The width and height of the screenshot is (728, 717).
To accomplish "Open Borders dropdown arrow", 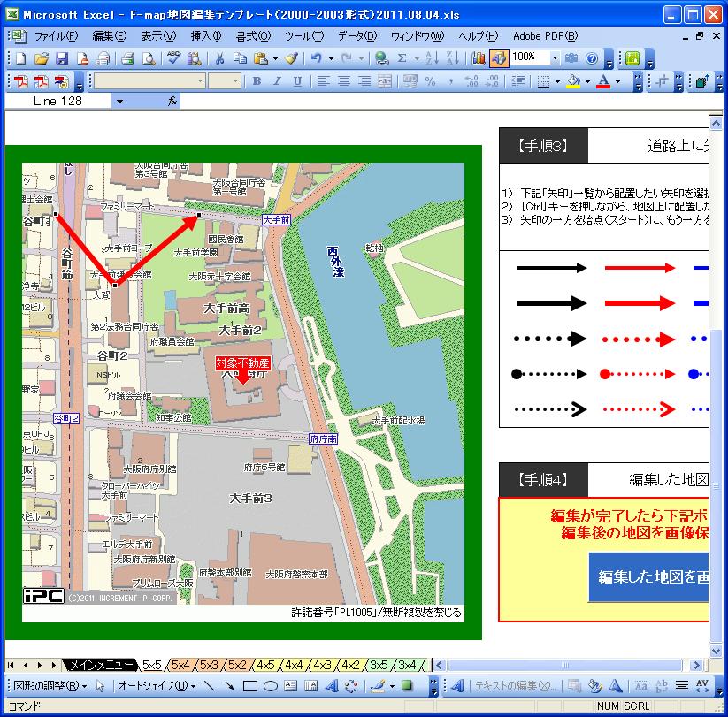I will [x=557, y=81].
